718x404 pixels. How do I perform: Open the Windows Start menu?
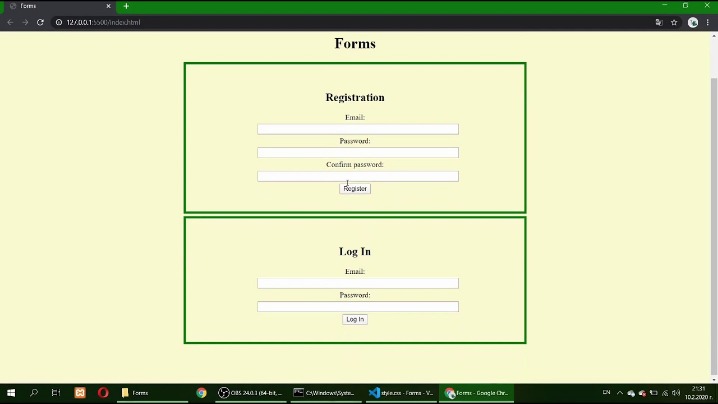coord(11,393)
